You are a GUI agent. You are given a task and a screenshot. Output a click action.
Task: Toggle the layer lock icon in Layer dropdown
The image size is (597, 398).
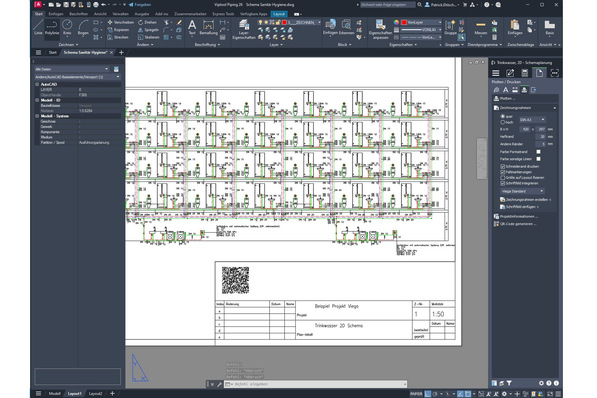[x=278, y=22]
